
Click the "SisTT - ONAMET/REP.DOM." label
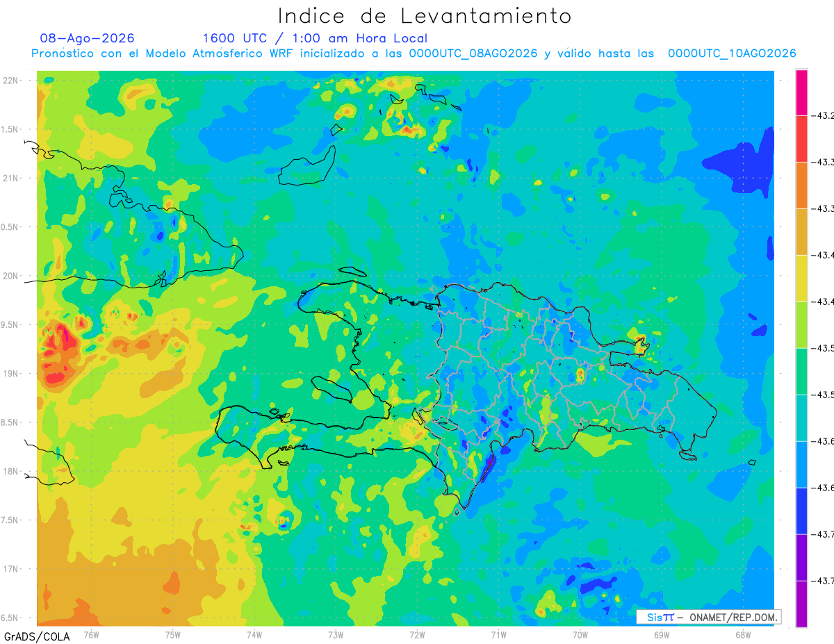pyautogui.click(x=710, y=617)
